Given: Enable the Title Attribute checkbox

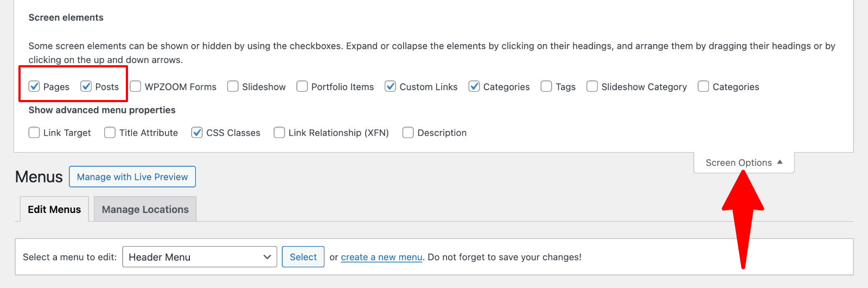Looking at the screenshot, I should 110,133.
